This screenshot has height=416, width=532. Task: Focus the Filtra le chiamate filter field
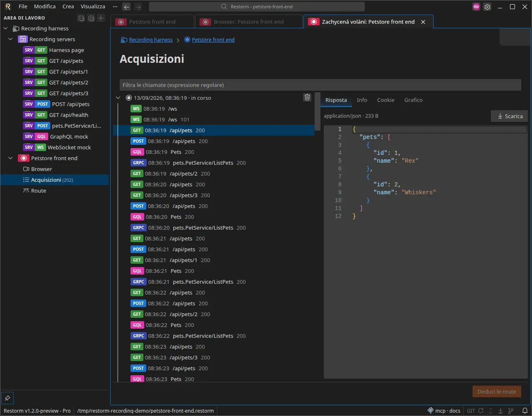(x=320, y=85)
